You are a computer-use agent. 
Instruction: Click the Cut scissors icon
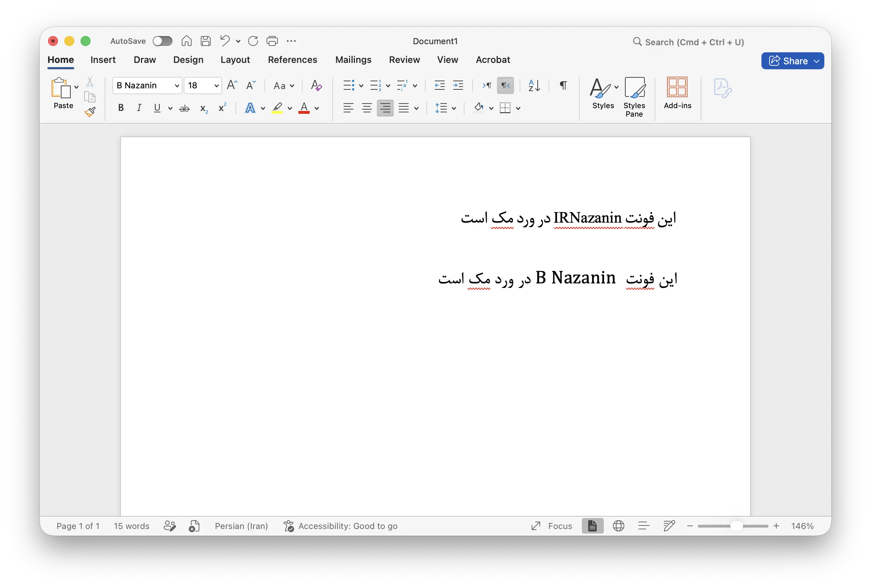click(90, 82)
